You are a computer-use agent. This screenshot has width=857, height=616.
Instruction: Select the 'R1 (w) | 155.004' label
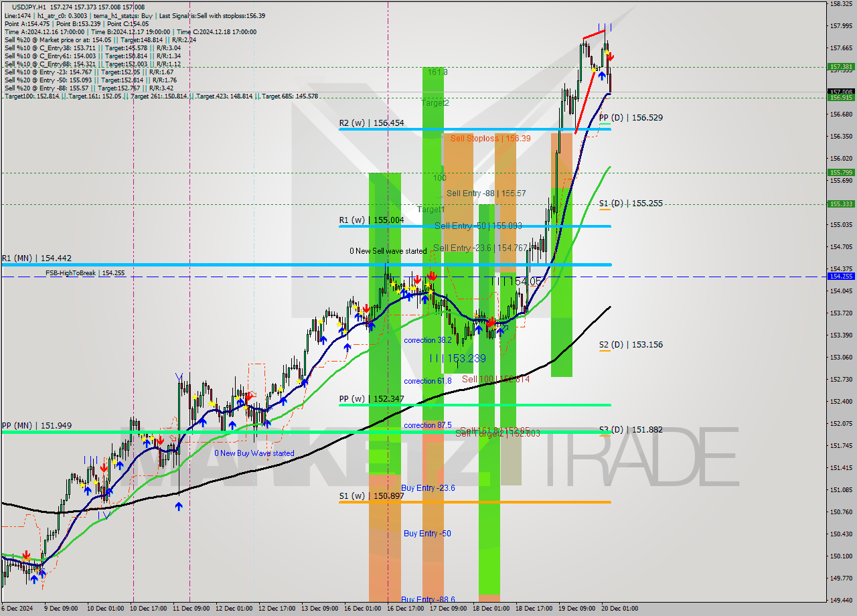[x=372, y=220]
